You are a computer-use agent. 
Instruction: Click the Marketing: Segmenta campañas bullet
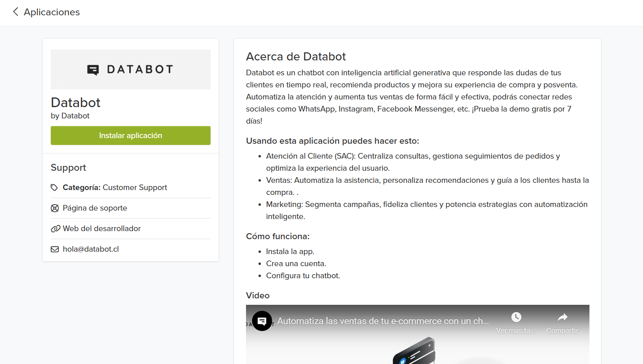[427, 210]
